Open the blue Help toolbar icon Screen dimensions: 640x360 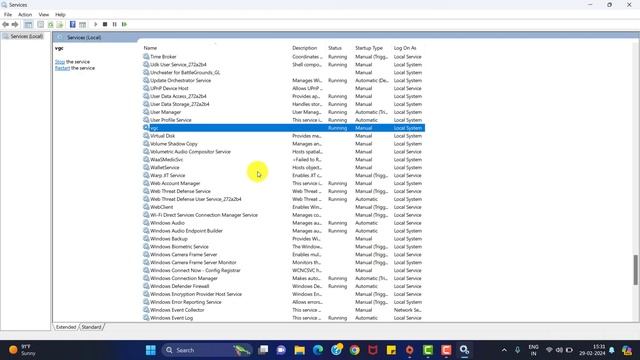73,24
